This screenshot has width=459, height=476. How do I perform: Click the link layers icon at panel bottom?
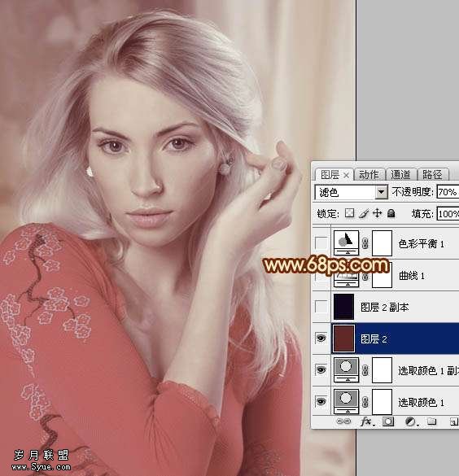coord(343,421)
